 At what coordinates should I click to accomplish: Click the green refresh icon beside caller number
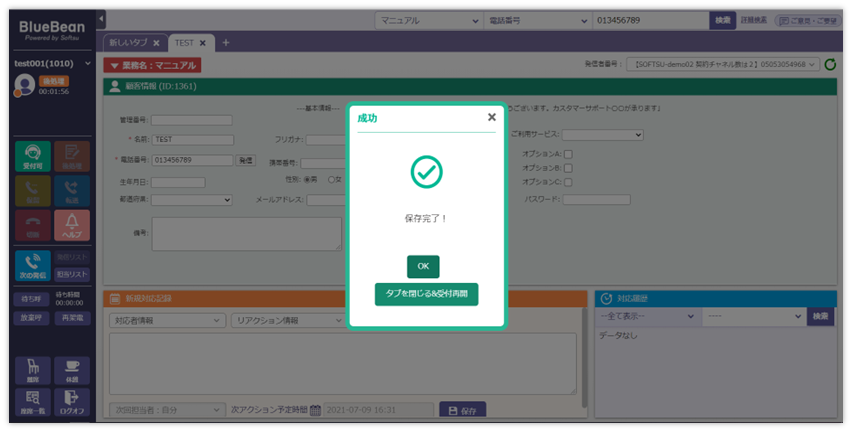pos(830,64)
